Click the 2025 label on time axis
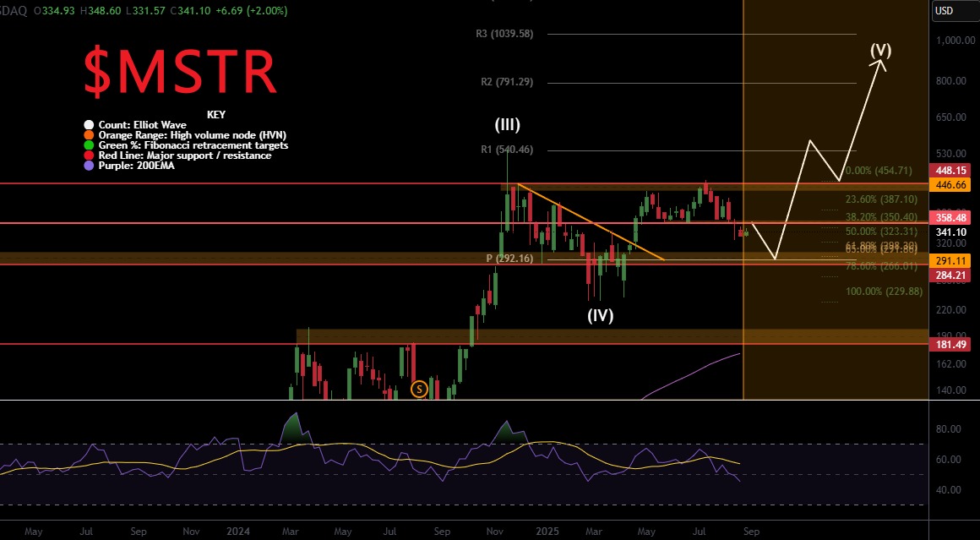980x540 pixels. click(x=548, y=532)
